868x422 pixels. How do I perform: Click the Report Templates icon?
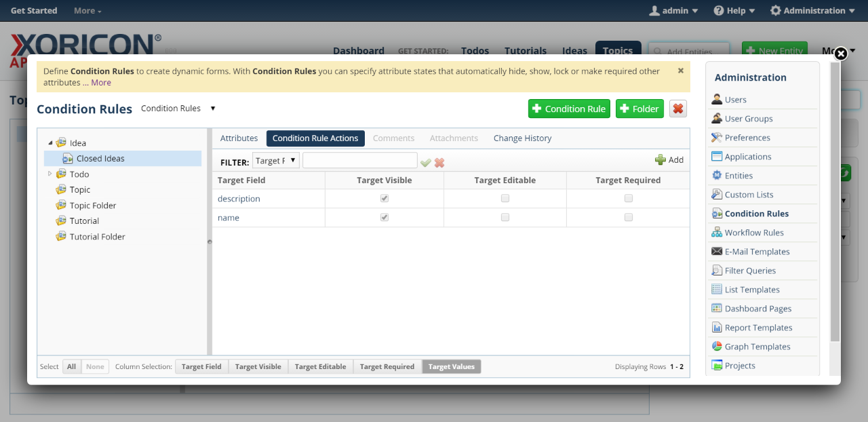[x=717, y=328]
